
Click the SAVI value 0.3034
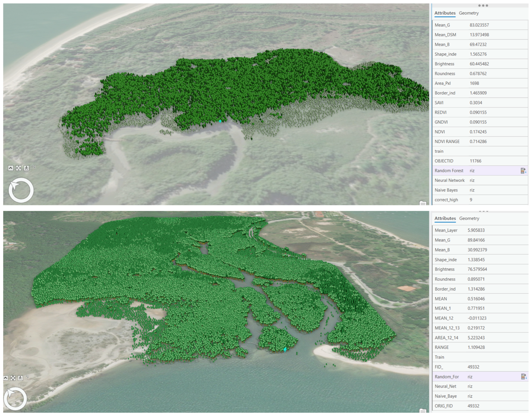tap(476, 103)
